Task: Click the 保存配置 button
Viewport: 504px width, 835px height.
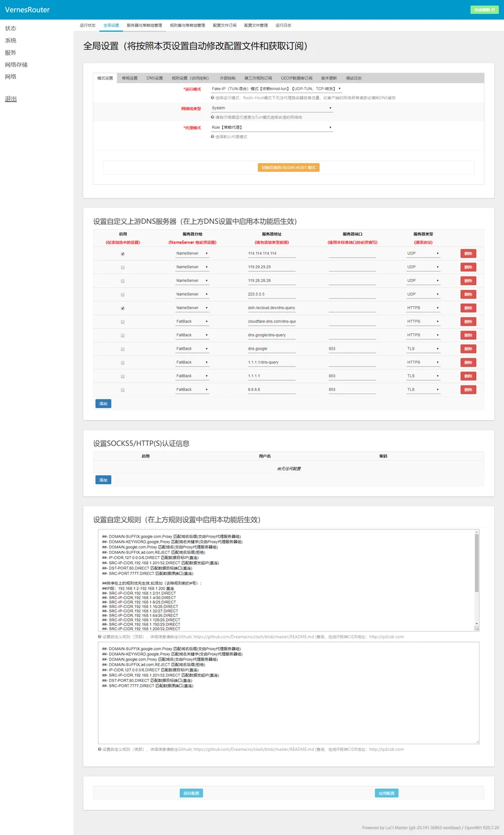Action: pos(191,793)
